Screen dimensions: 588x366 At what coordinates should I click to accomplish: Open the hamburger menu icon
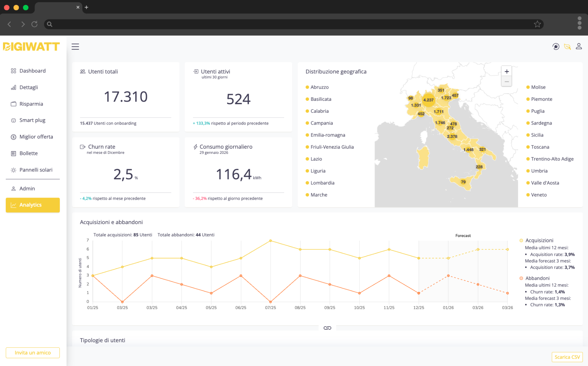pos(75,47)
